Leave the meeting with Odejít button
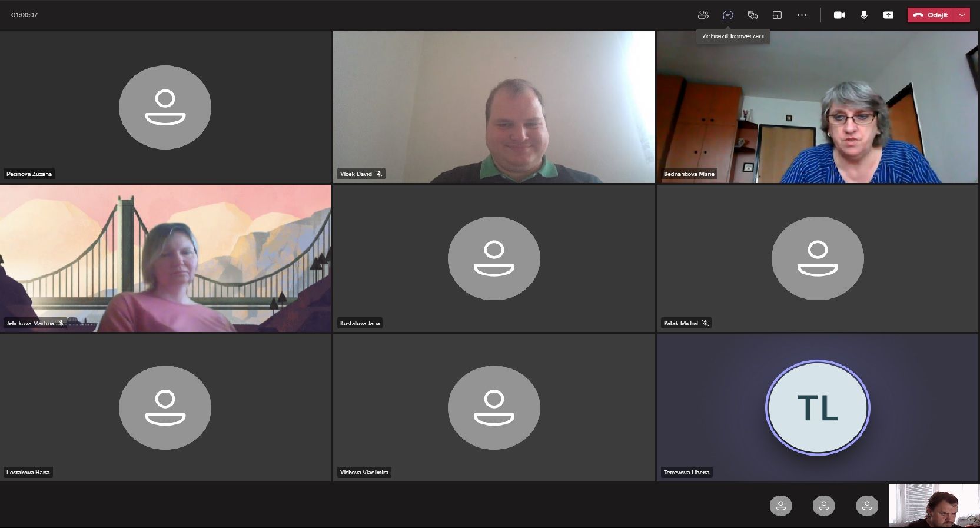Viewport: 980px width, 528px height. tap(932, 15)
